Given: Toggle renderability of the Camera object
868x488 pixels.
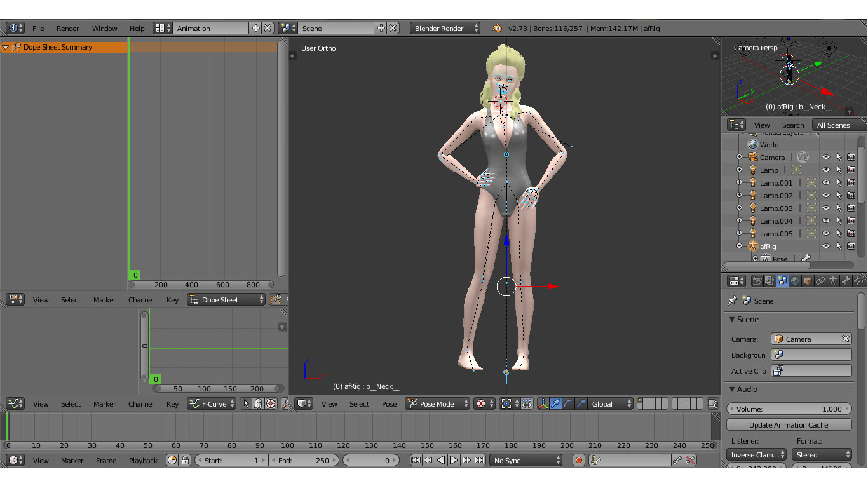Looking at the screenshot, I should pyautogui.click(x=851, y=157).
